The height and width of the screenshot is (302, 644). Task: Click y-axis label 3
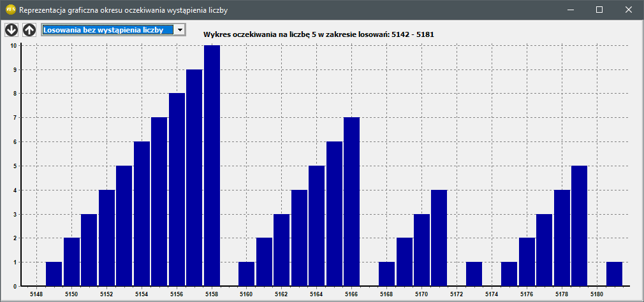point(15,214)
